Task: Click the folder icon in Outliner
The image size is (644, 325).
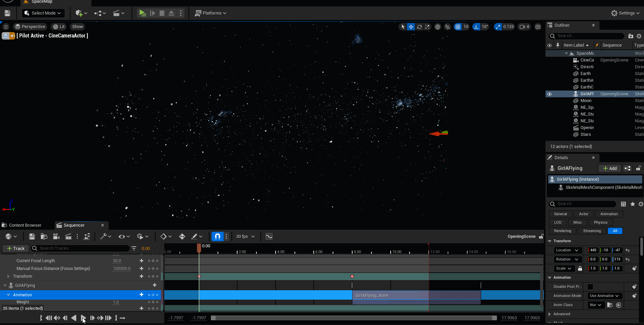Action: click(x=631, y=36)
